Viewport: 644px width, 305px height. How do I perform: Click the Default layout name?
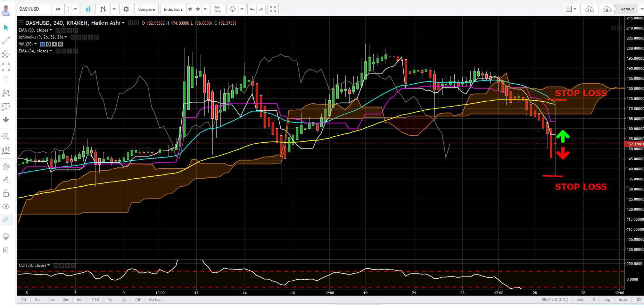(x=627, y=9)
